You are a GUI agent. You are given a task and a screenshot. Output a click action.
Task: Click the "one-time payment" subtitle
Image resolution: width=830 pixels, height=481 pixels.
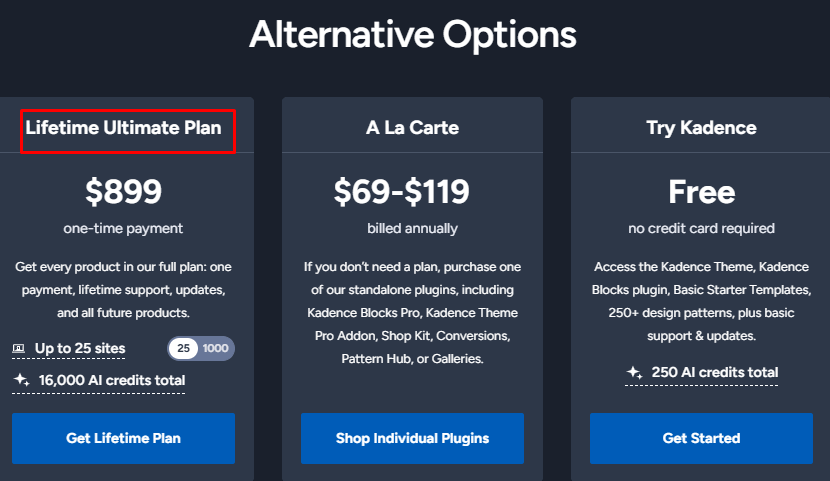coord(123,228)
